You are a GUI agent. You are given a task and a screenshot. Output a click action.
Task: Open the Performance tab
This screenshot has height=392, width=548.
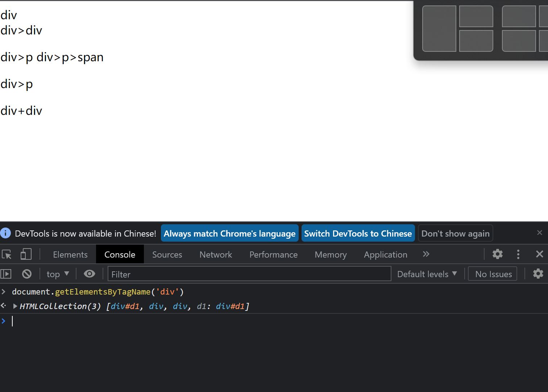coord(274,255)
